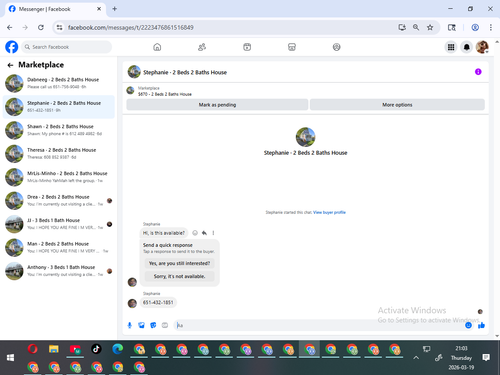
Task: Reply to 'Hi, is this available?' message
Action: 204,233
